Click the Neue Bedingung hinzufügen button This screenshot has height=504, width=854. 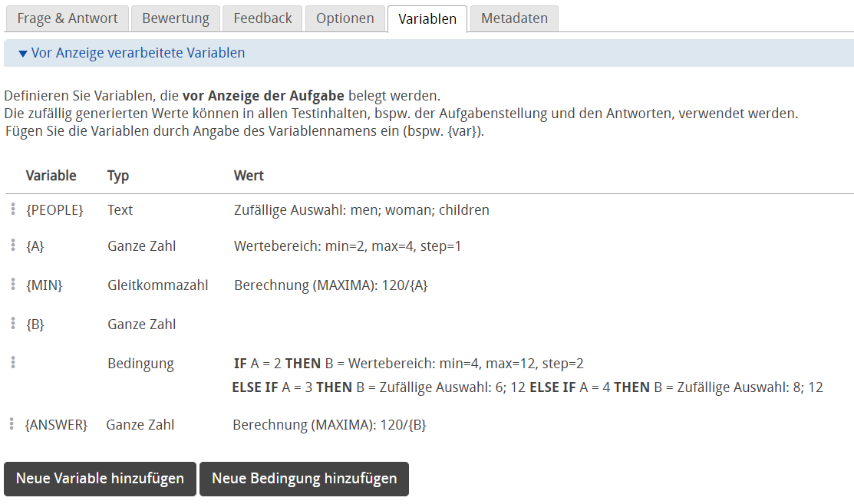pyautogui.click(x=304, y=478)
